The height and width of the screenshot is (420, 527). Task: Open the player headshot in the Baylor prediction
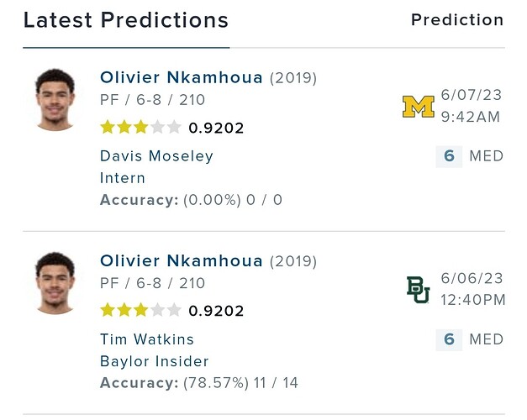(56, 283)
